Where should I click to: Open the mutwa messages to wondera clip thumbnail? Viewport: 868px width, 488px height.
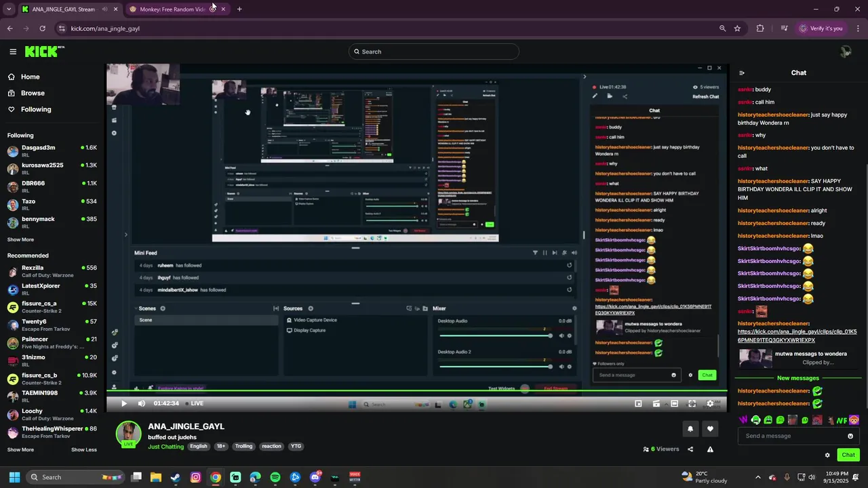[755, 357]
